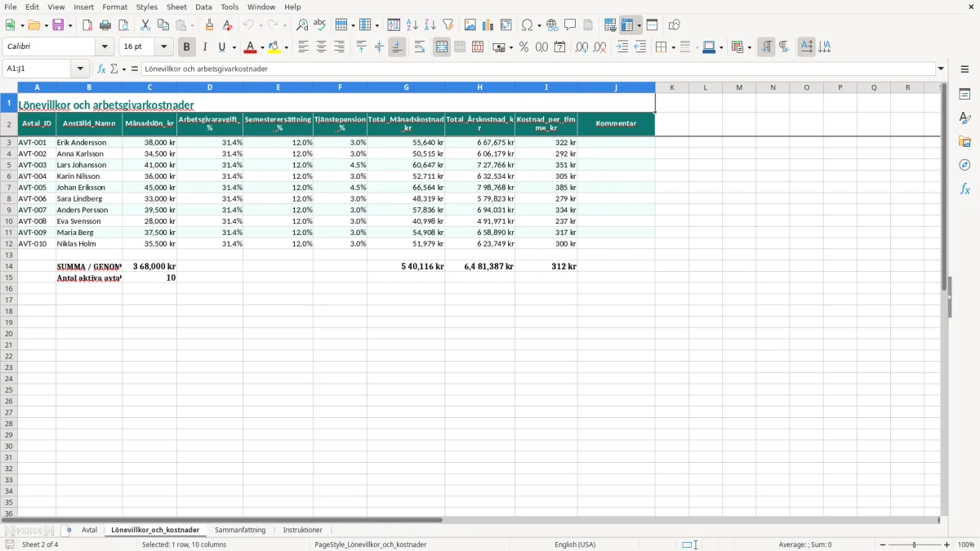Open the Sheet menu

[176, 7]
